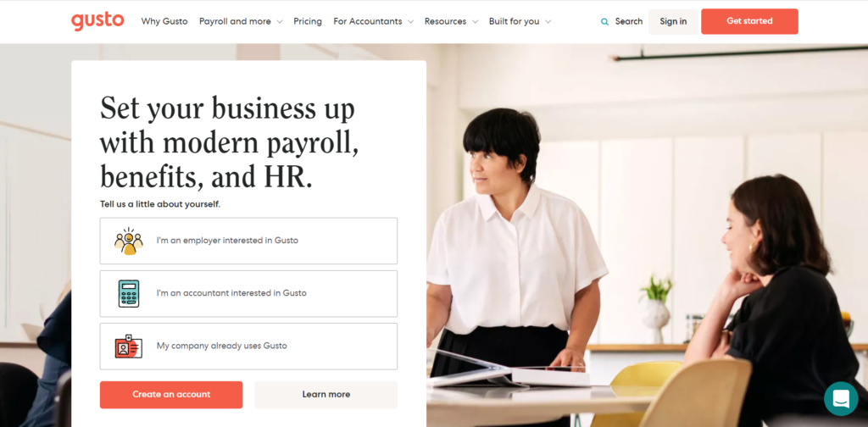
Task: Open the Resources dropdown menu
Action: coord(451,21)
